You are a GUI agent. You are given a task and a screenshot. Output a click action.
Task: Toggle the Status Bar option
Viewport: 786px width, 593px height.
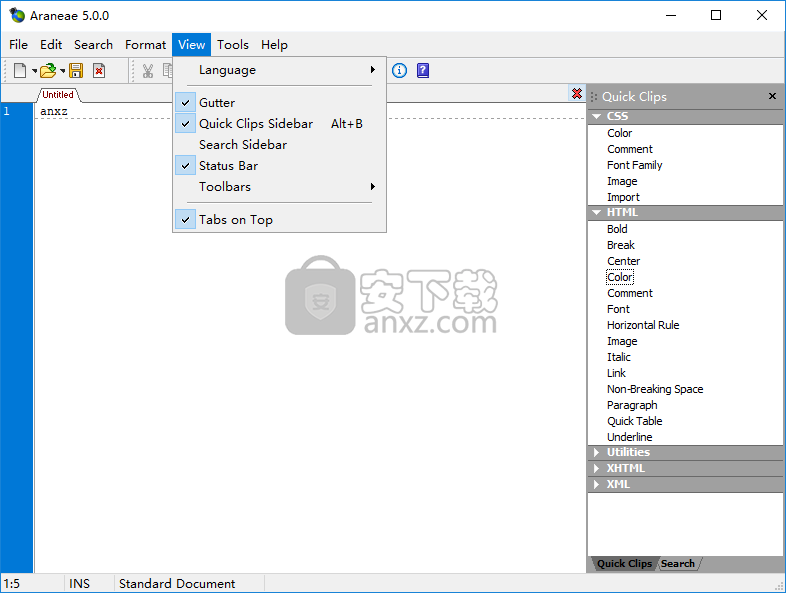tap(279, 165)
